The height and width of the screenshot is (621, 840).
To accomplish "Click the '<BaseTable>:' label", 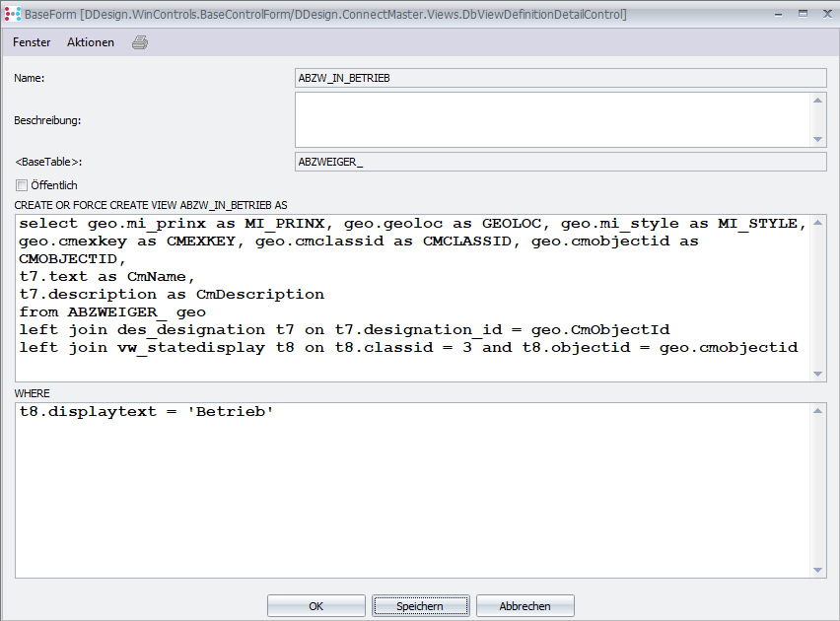I will coord(48,162).
